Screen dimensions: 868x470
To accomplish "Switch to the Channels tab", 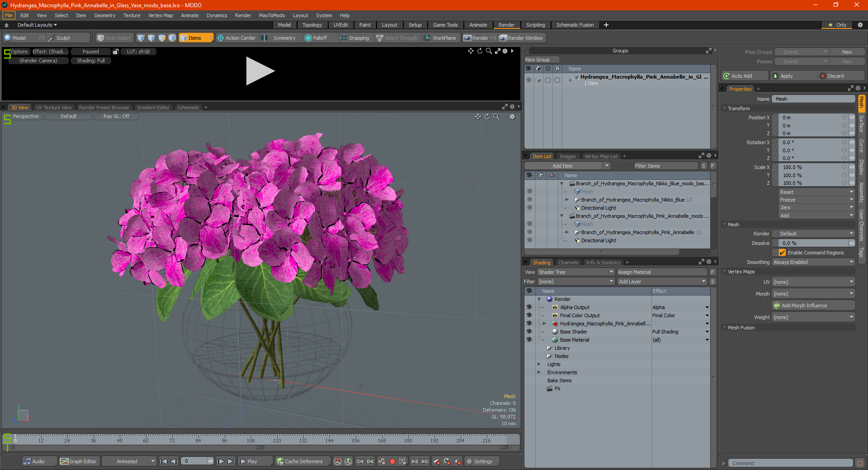I will click(x=568, y=263).
